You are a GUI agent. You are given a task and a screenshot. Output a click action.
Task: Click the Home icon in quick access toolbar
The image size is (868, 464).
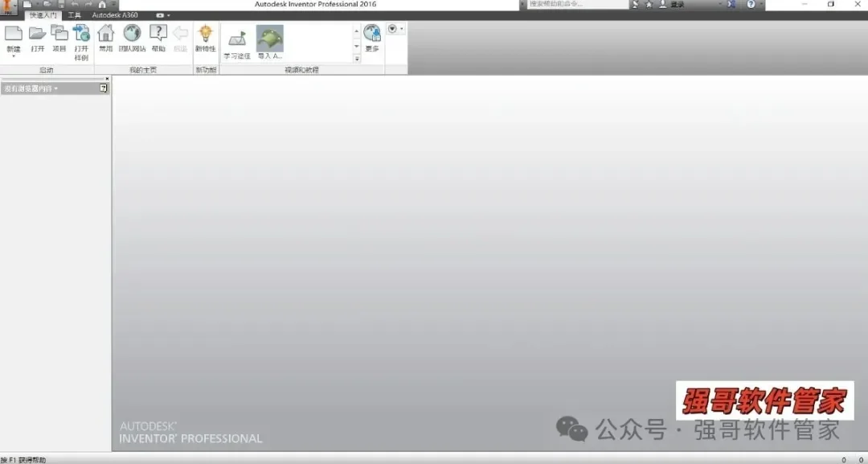pyautogui.click(x=102, y=5)
